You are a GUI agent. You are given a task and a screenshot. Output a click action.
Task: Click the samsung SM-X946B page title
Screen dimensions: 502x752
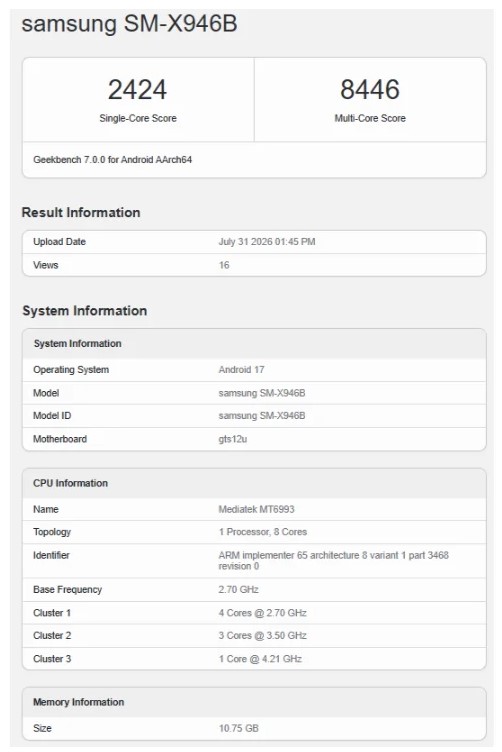tap(129, 24)
